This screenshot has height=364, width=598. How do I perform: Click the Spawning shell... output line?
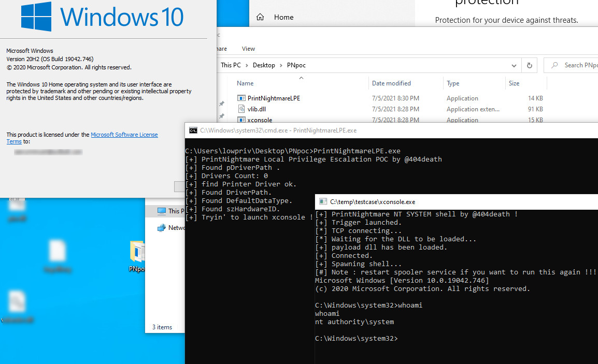pos(358,264)
